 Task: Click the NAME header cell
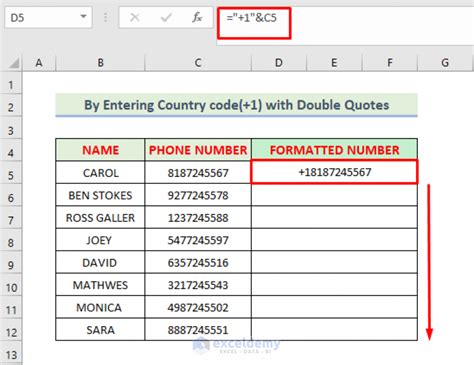(100, 150)
